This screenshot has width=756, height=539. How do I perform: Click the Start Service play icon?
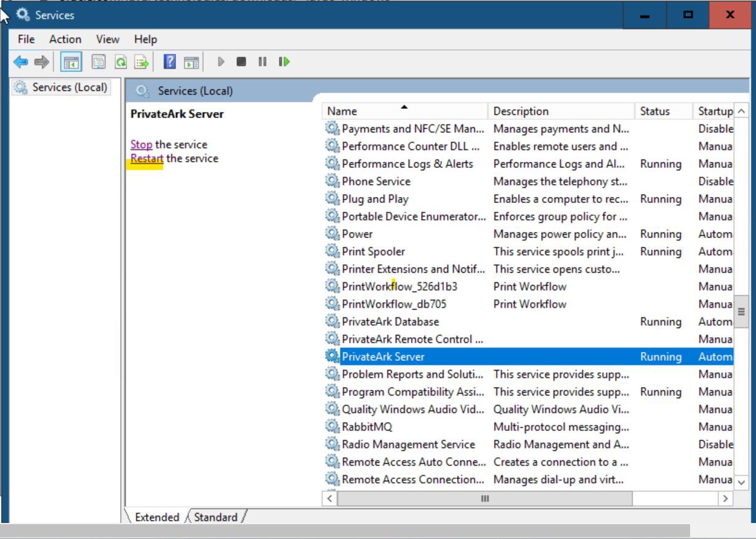click(x=222, y=62)
